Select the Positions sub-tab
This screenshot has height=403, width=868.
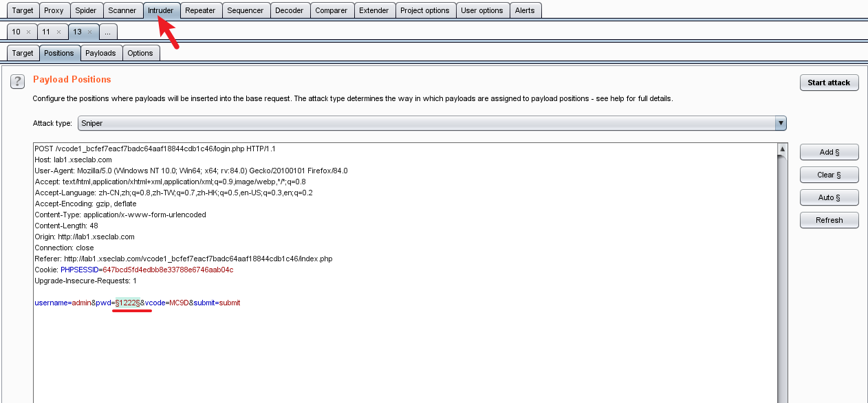tap(59, 53)
